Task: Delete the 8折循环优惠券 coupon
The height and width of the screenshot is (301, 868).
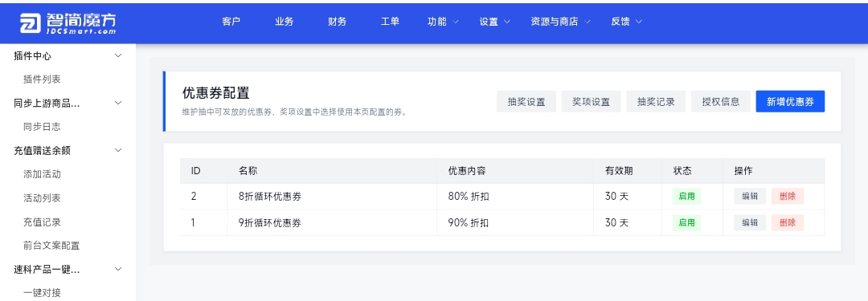Action: tap(787, 196)
